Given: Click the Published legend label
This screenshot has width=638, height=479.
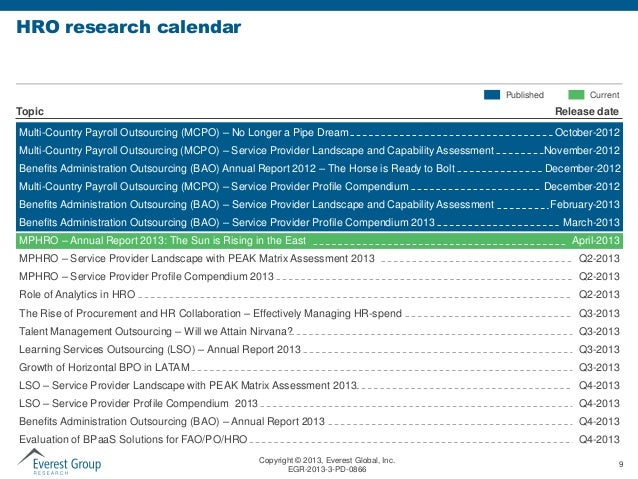Looking at the screenshot, I should tap(525, 95).
